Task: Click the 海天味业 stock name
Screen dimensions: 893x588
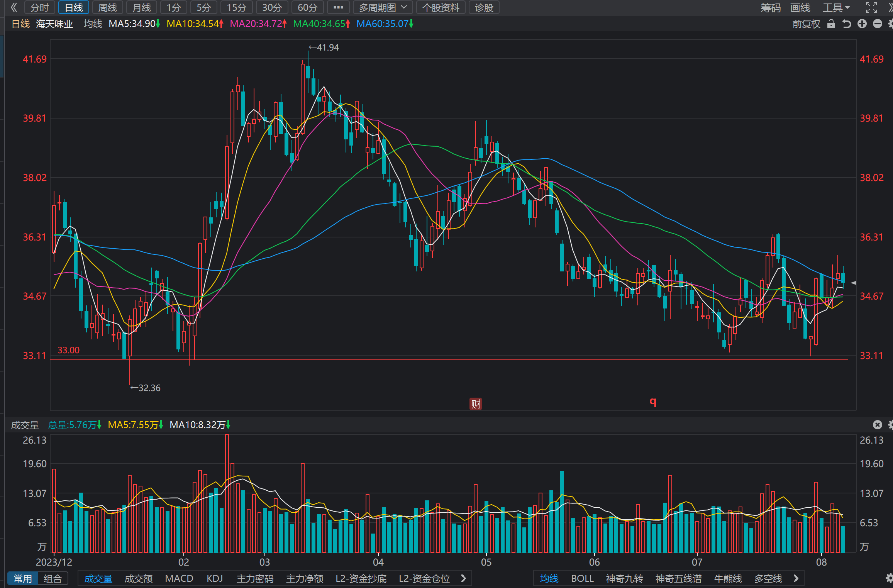Action: tap(54, 24)
